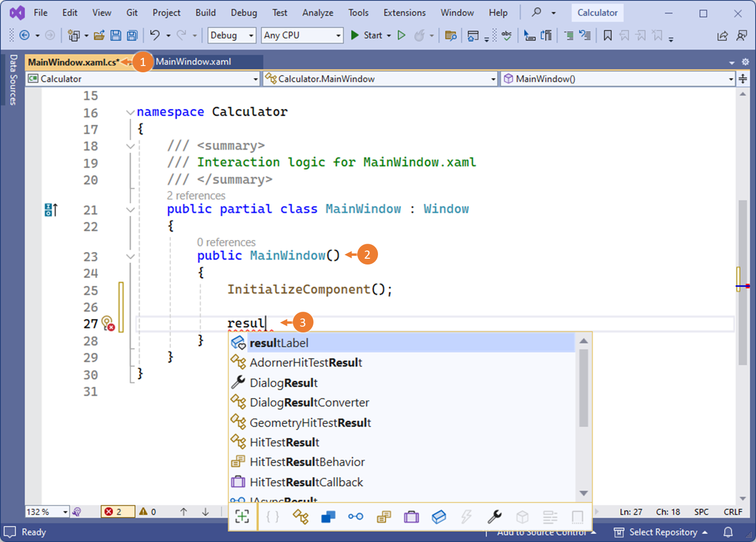This screenshot has width=756, height=542.
Task: Click the Save icon in toolbar
Action: (116, 35)
